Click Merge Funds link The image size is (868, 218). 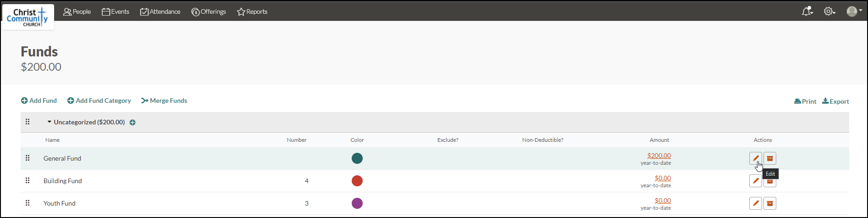click(x=164, y=101)
